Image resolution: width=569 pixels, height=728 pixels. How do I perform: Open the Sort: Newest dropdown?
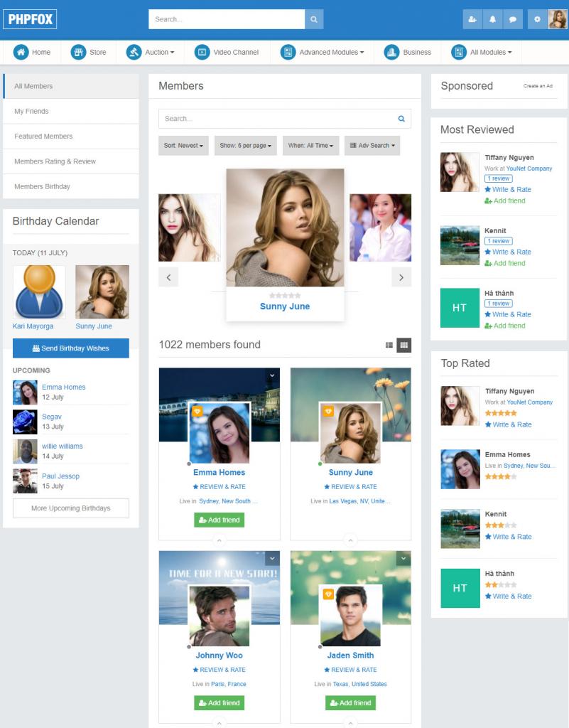point(183,146)
